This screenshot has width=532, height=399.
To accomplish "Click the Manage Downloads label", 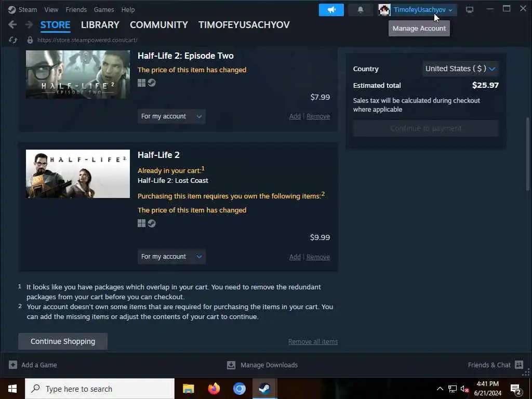I will click(x=269, y=365).
